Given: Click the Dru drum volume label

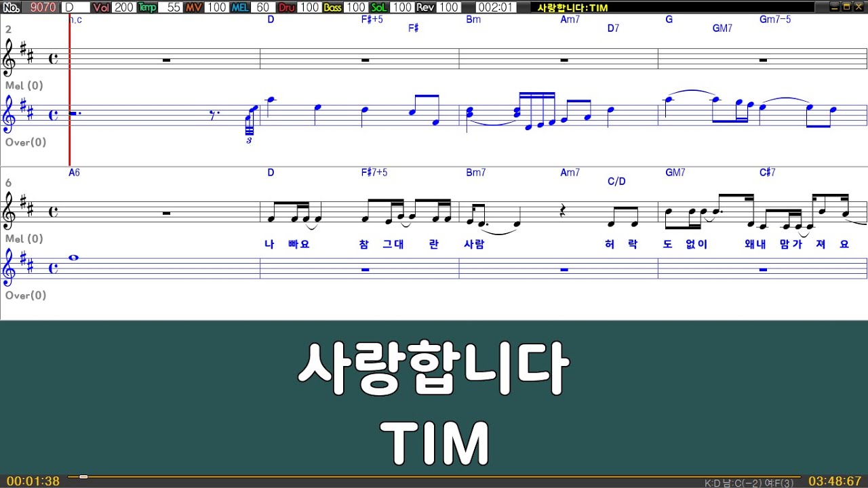Looking at the screenshot, I should tap(287, 7).
